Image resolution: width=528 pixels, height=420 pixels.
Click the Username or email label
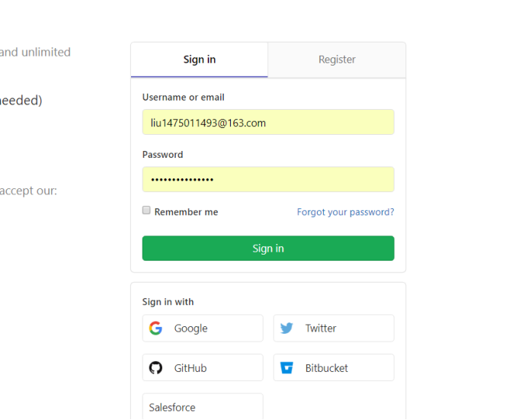pyautogui.click(x=183, y=98)
